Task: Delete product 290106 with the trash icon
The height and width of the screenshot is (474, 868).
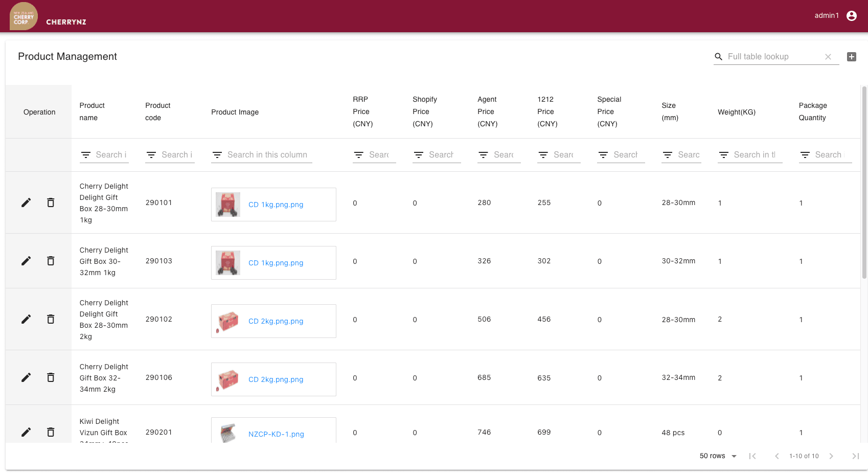Action: click(51, 377)
